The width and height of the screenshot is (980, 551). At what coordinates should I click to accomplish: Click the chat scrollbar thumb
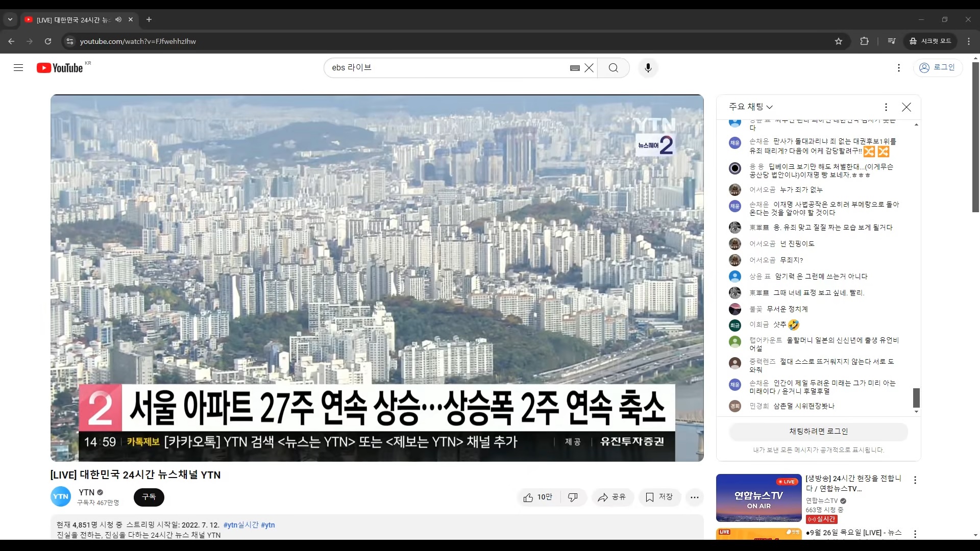point(916,398)
